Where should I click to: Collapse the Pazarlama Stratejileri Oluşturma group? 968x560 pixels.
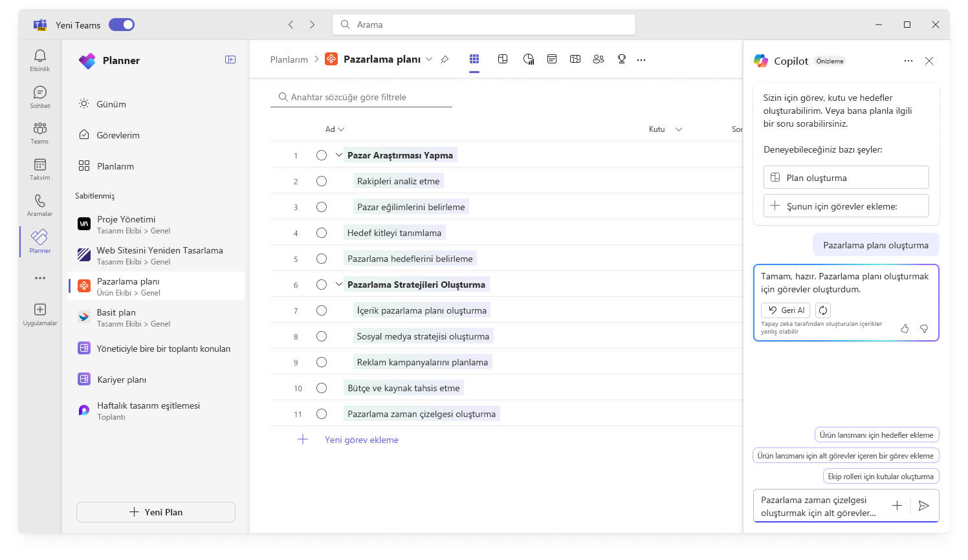(x=339, y=285)
